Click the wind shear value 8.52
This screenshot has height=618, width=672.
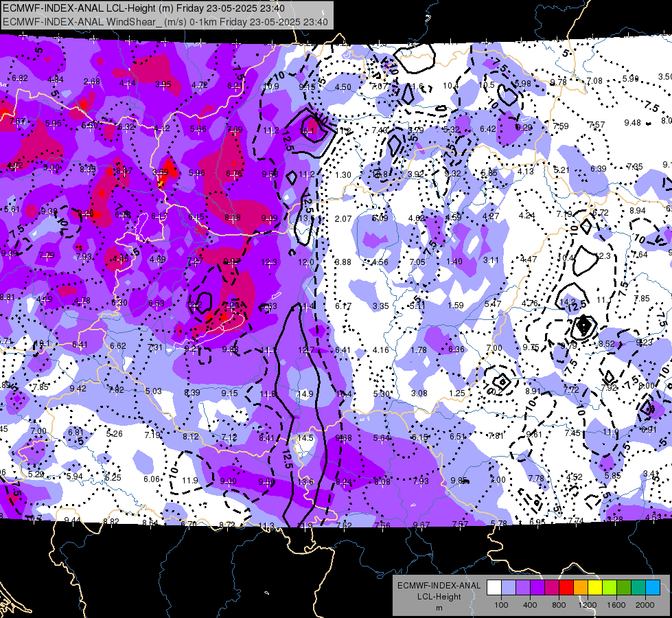[x=606, y=343]
